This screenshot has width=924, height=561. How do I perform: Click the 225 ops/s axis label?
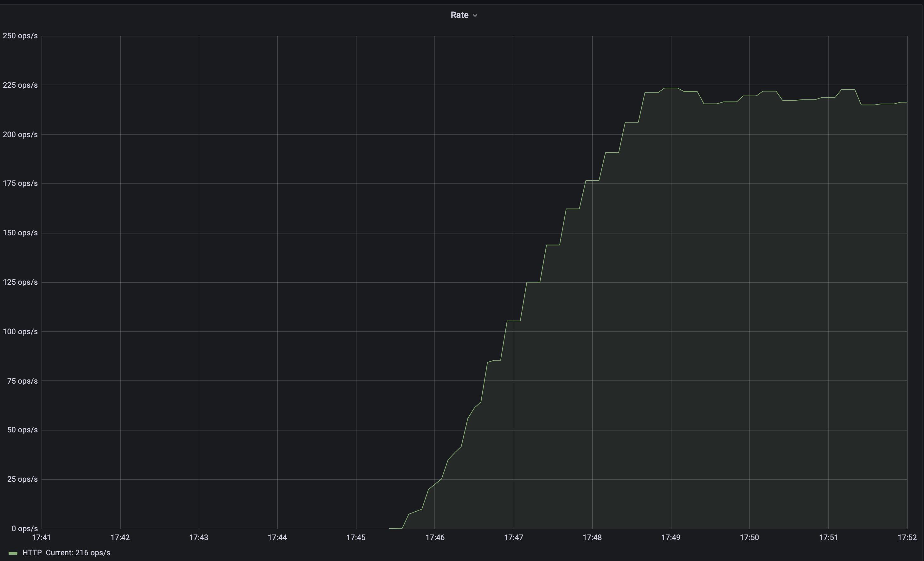point(20,85)
